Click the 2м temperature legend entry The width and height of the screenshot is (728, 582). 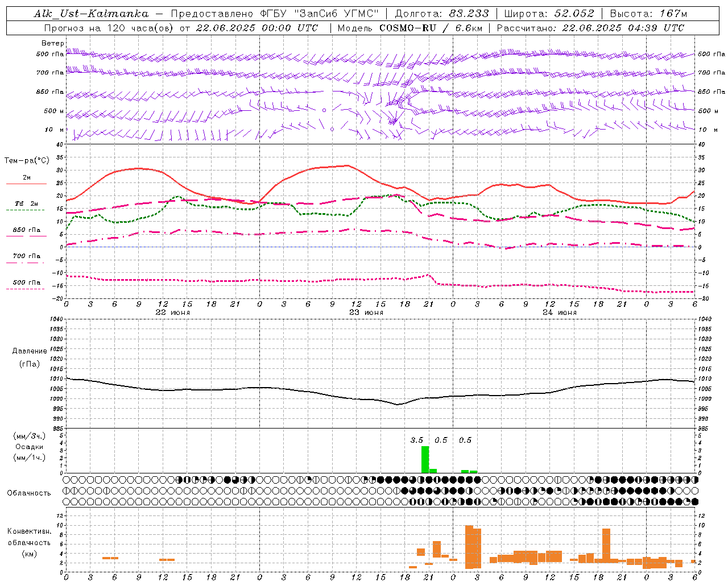click(27, 177)
